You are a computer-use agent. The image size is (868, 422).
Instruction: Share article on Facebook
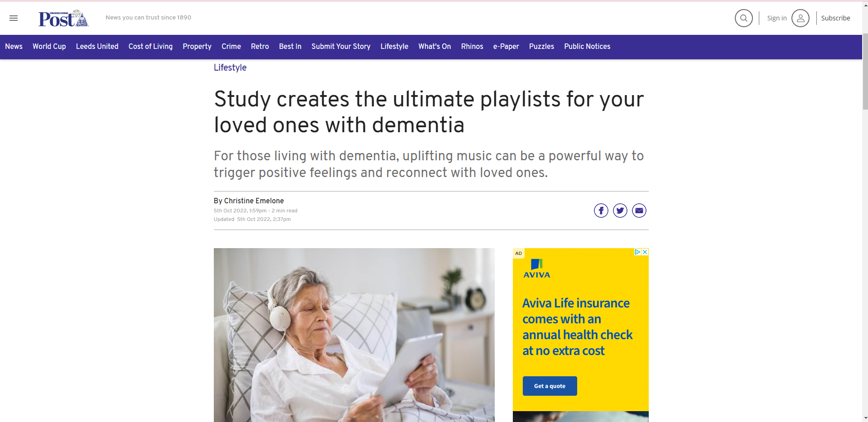click(601, 211)
